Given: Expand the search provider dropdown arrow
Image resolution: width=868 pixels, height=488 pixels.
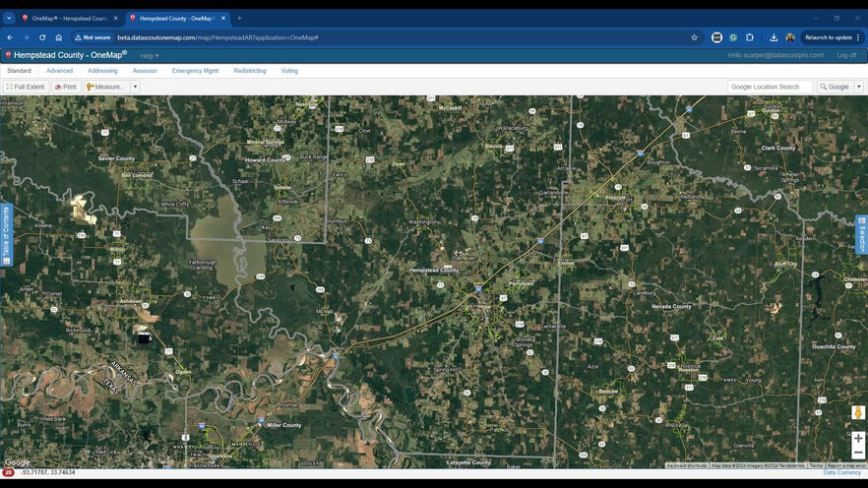Looking at the screenshot, I should pos(859,87).
